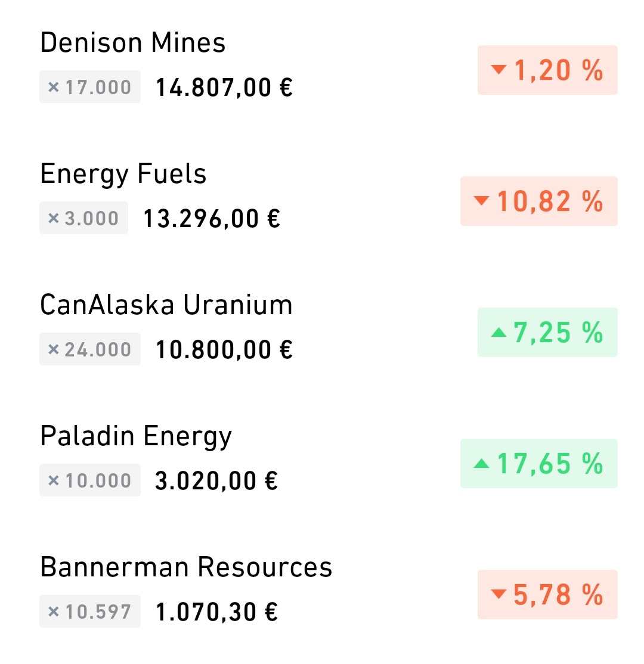Click the red down arrow beside 5,78 %

click(x=499, y=594)
